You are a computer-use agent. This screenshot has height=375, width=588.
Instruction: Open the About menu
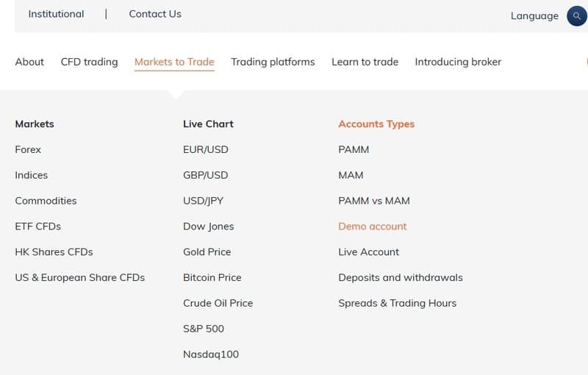point(29,62)
